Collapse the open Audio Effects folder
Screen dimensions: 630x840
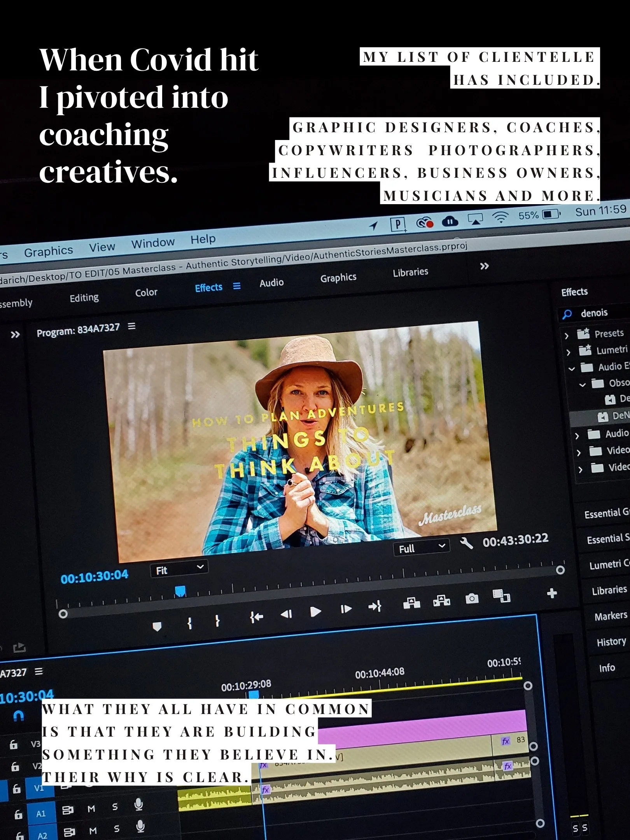(x=572, y=369)
